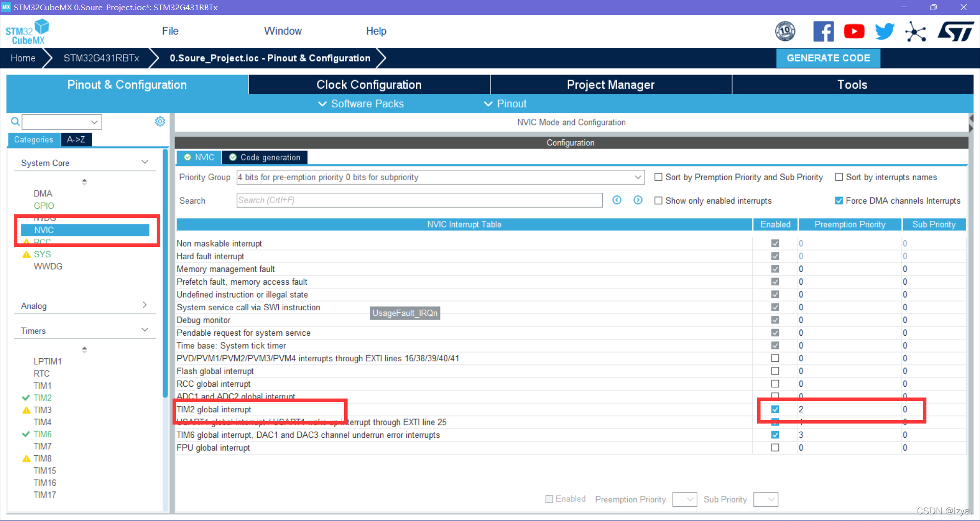
Task: Select WWDG in System Core list
Action: [48, 266]
